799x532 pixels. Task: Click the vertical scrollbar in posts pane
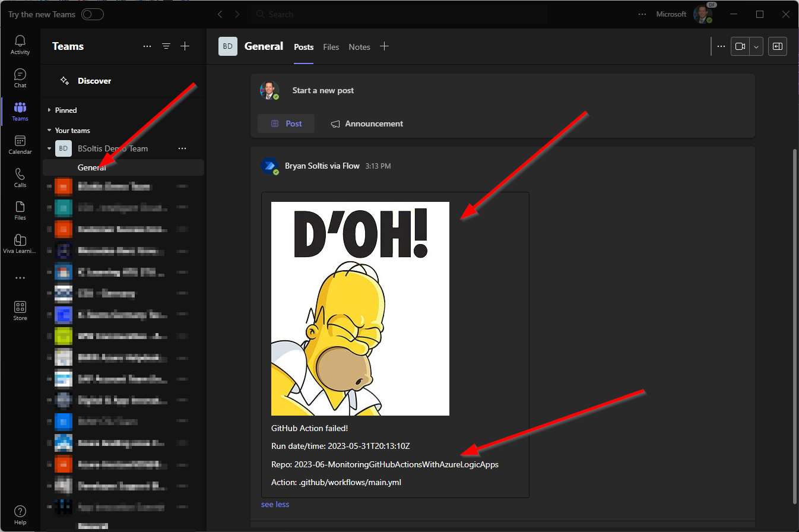(795, 325)
